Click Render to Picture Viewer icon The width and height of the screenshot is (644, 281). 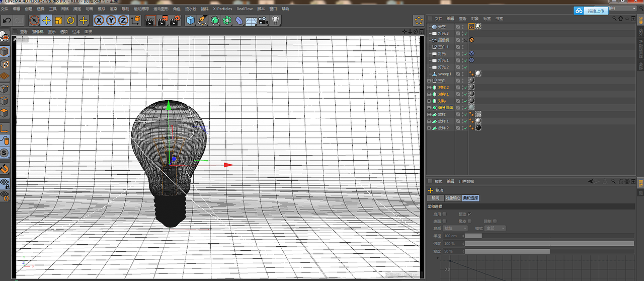pyautogui.click(x=163, y=20)
